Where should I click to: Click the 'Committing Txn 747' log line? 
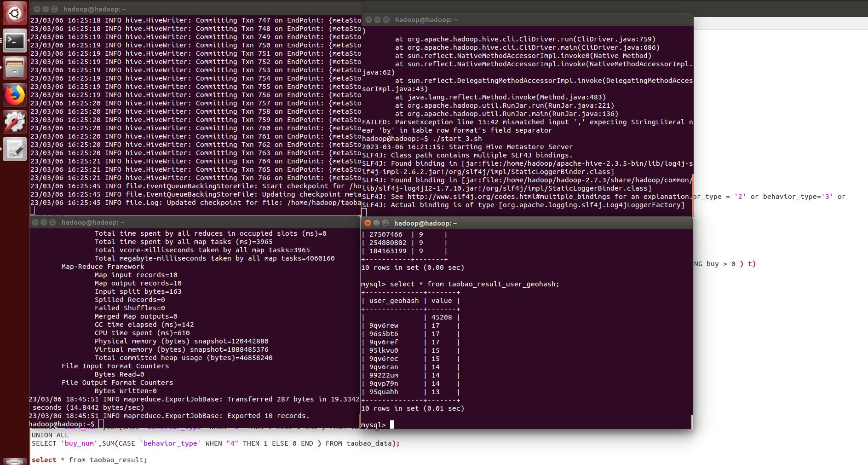(196, 20)
